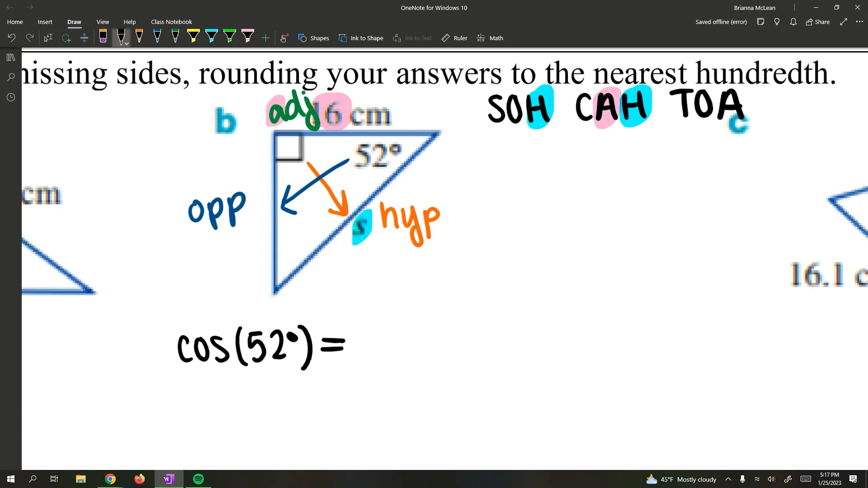The image size is (868, 488).
Task: Open Spotify from the taskbar
Action: (198, 479)
